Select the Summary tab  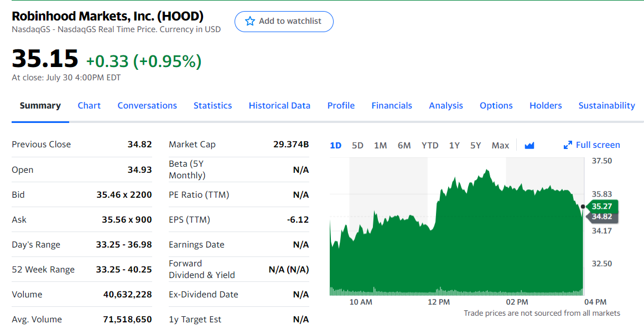pos(40,106)
